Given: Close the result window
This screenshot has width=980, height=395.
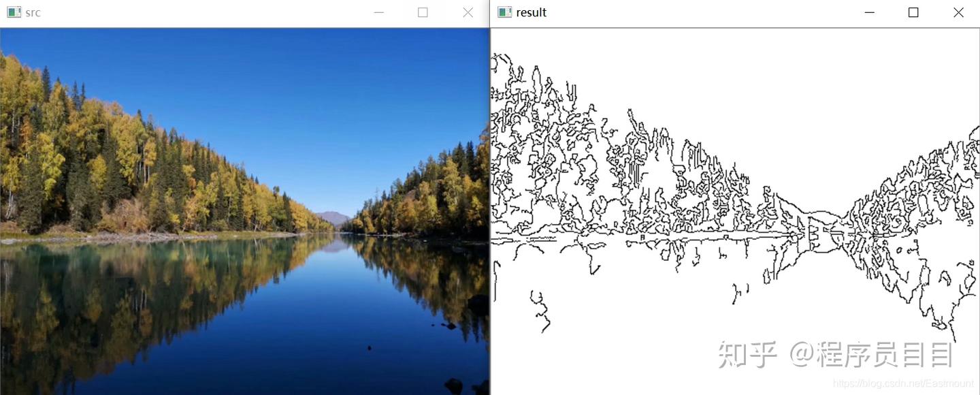Looking at the screenshot, I should [x=958, y=12].
